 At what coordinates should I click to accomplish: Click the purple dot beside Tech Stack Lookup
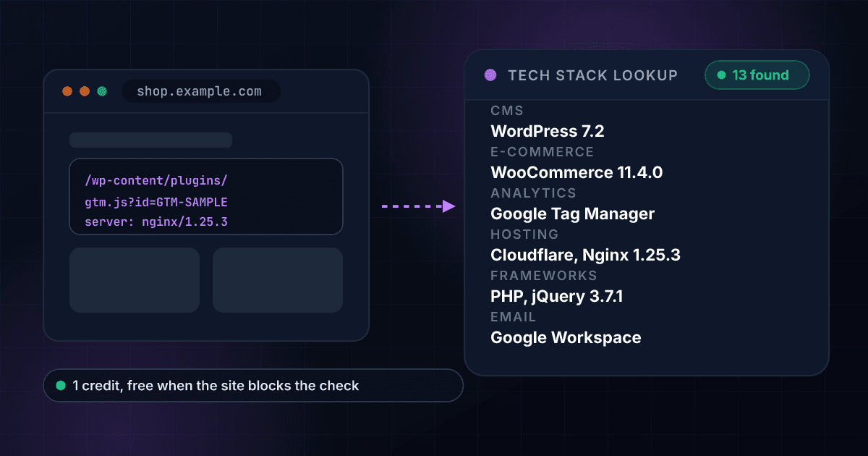coord(490,75)
